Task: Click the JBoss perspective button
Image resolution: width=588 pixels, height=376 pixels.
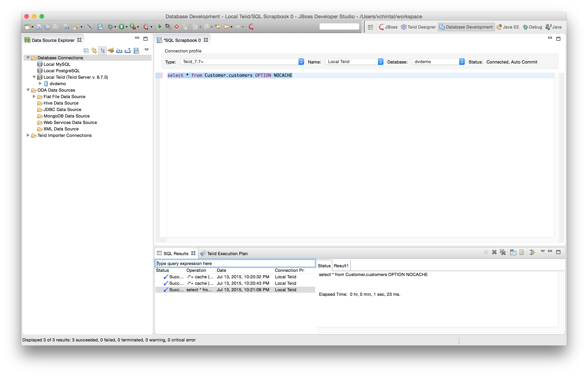Action: 388,27
